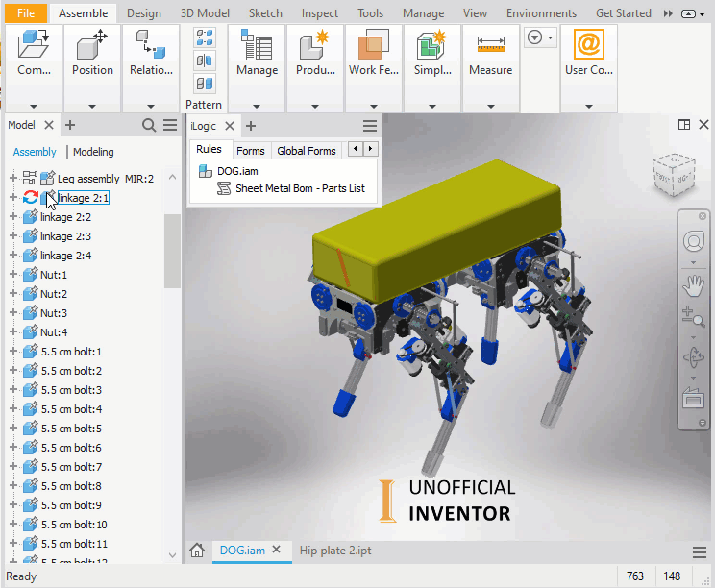Expand the Leg assembly_MIR:2 tree node
This screenshot has width=715, height=588.
pyautogui.click(x=13, y=178)
